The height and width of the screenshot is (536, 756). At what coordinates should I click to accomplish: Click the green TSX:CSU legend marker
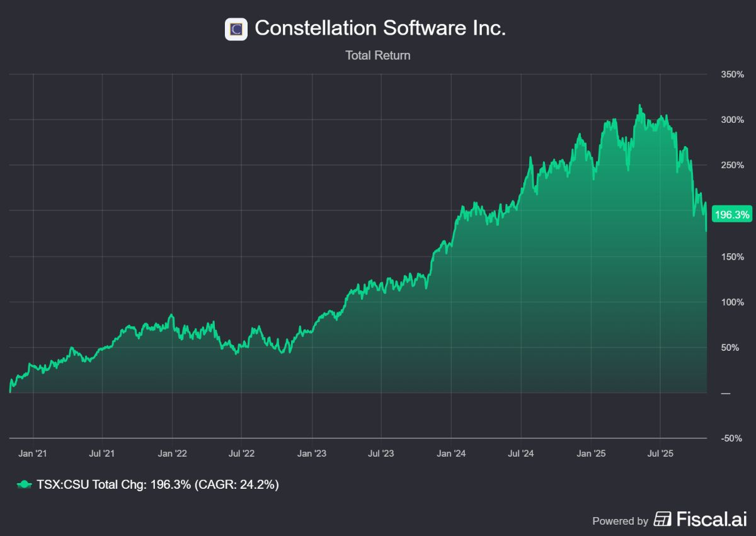pyautogui.click(x=24, y=485)
